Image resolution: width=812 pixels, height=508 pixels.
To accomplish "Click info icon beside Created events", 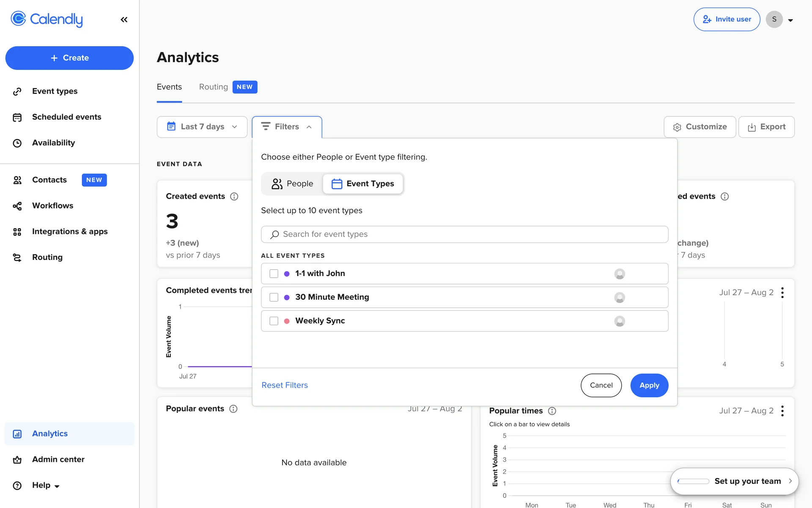I will point(234,196).
